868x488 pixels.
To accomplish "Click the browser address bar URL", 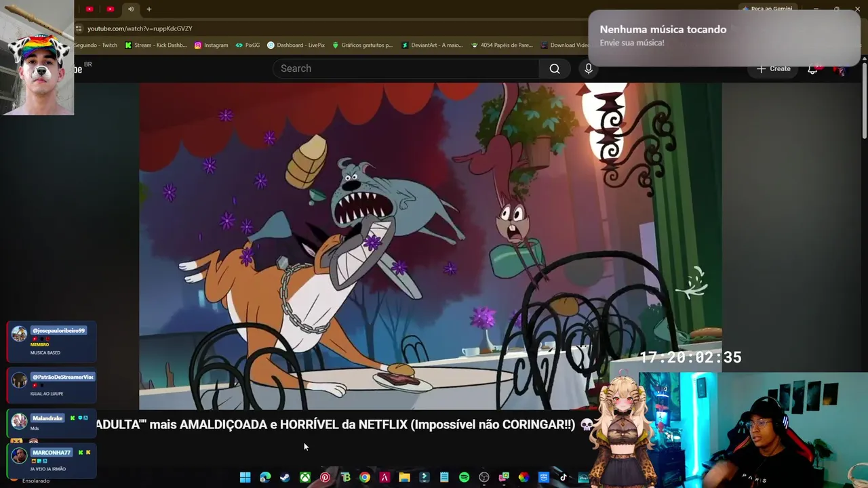I will point(140,28).
